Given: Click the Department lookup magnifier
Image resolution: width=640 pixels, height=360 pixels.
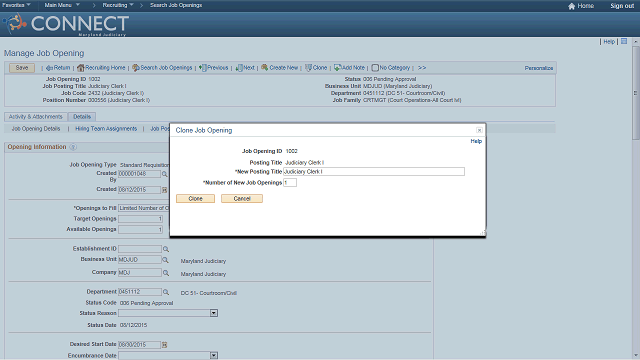Looking at the screenshot, I should click(166, 292).
